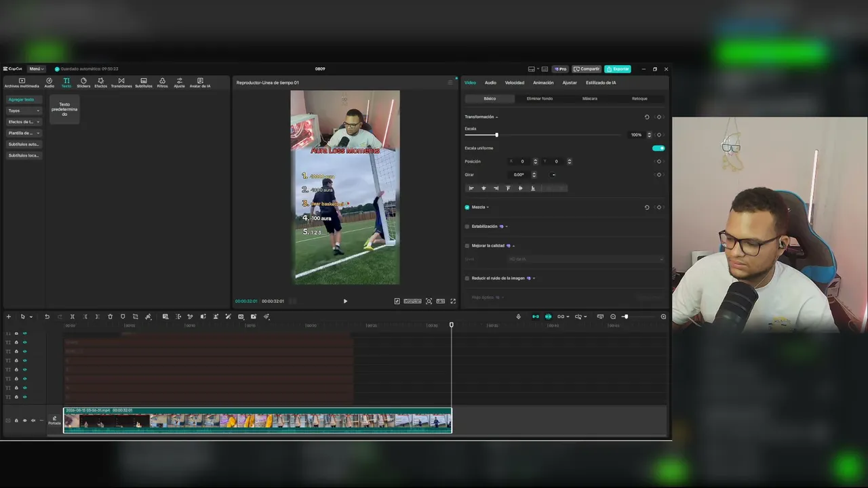868x488 pixels.
Task: Open the full screen preview
Action: pyautogui.click(x=453, y=301)
